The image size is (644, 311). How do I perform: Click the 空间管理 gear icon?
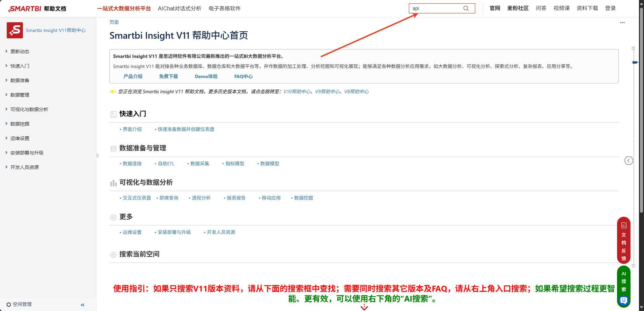(x=9, y=305)
